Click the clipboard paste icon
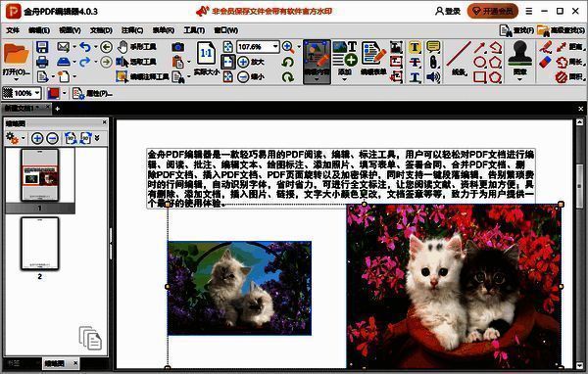The image size is (588, 374). pos(177,62)
